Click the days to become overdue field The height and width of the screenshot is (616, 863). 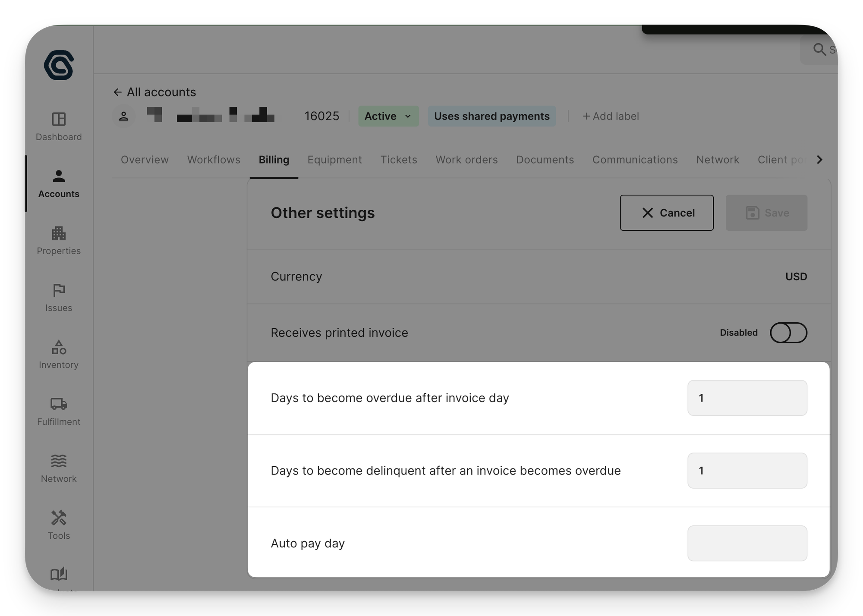(747, 398)
